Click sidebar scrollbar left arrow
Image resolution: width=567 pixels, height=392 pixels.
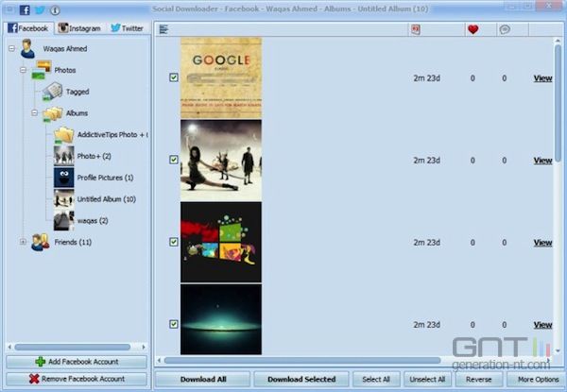pos(9,347)
